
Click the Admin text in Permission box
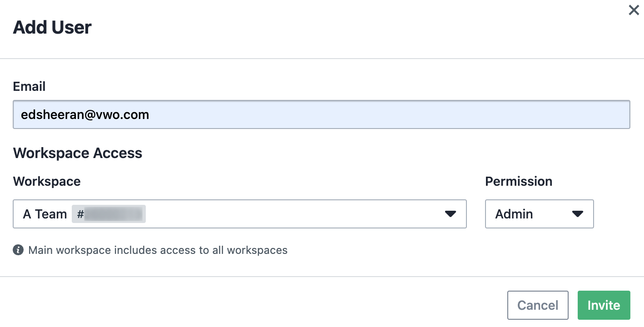pyautogui.click(x=514, y=214)
